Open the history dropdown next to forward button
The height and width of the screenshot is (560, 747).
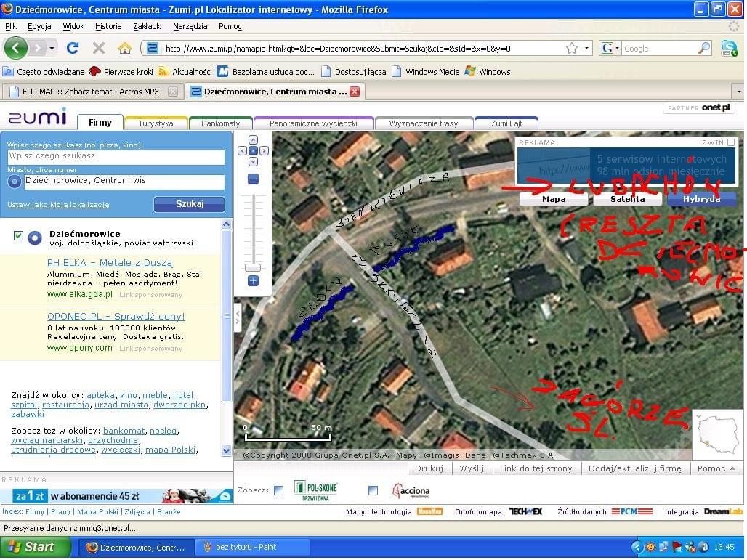[x=52, y=48]
